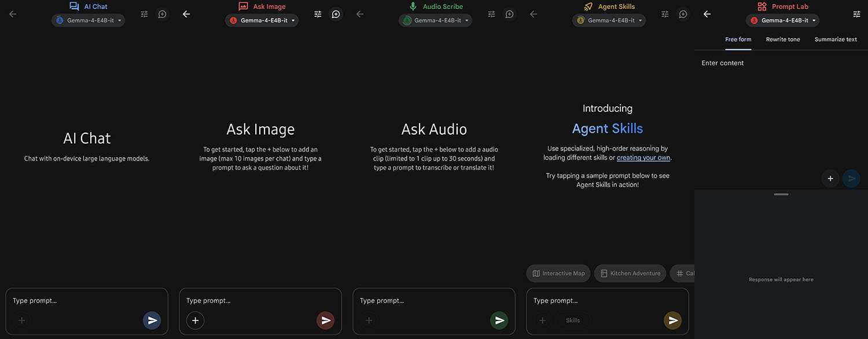Send the prompt in AI Chat
Image resolution: width=868 pixels, height=339 pixels.
(x=152, y=320)
